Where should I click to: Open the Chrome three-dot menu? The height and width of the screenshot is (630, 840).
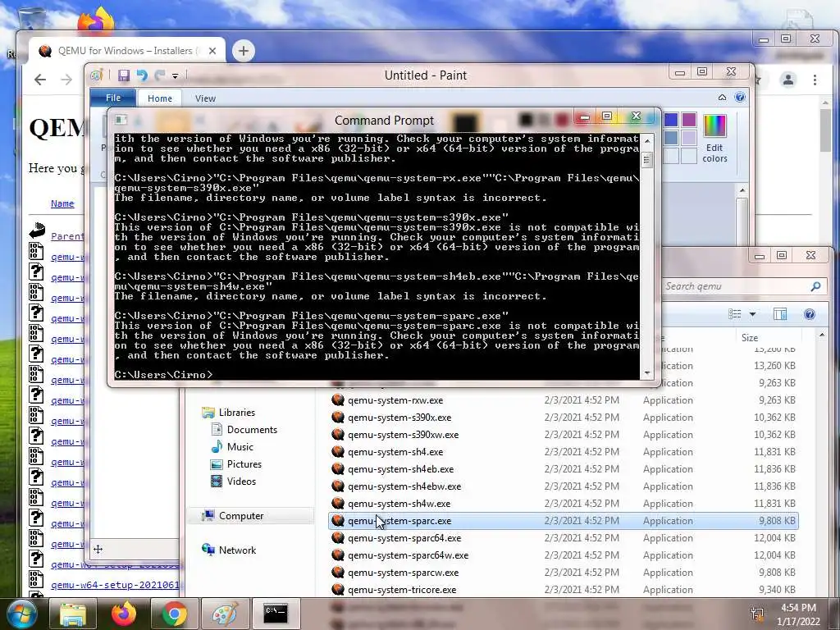pos(815,80)
